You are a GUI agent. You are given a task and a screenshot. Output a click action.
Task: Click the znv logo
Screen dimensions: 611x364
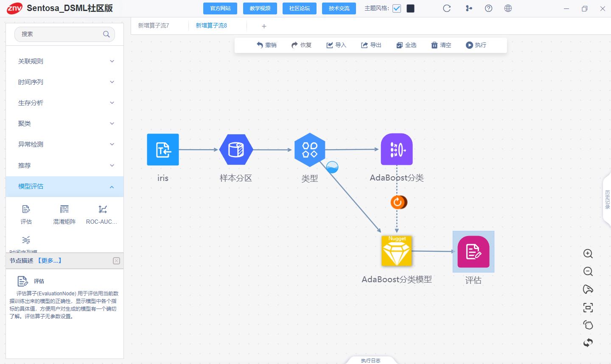(14, 8)
